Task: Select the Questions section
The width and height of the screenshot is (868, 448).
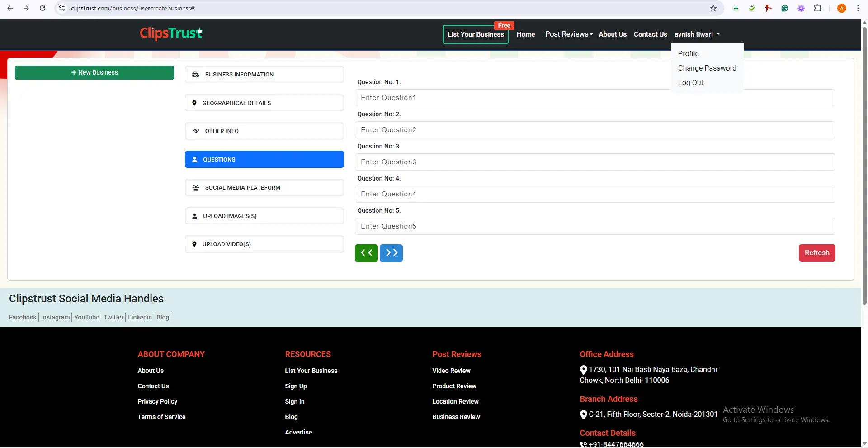Action: pos(264,159)
